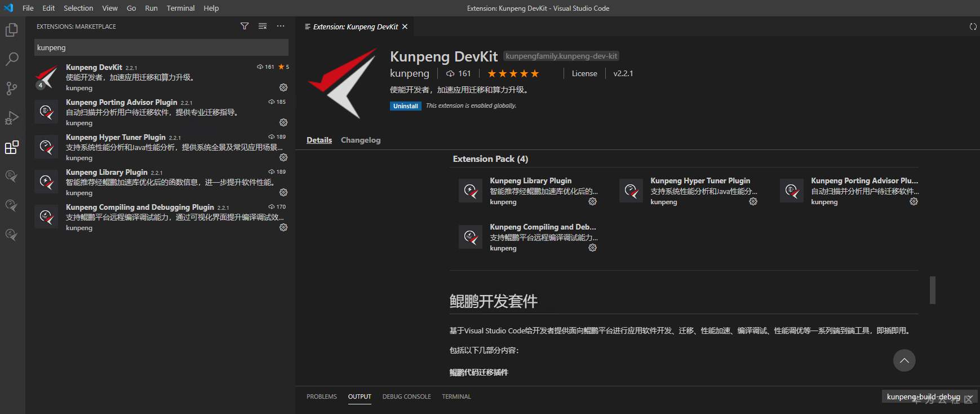Open the Run and Debug view
Image resolution: width=980 pixels, height=414 pixels.
[x=12, y=118]
